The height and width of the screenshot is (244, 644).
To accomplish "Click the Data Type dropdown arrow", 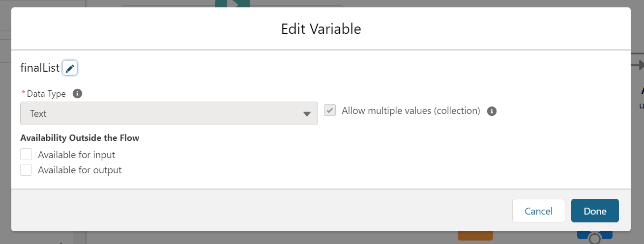I will tap(307, 114).
